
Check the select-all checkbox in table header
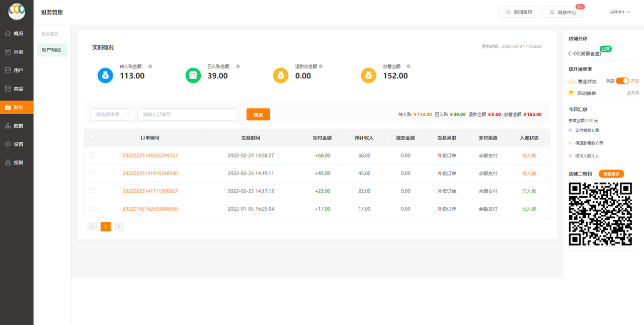[x=92, y=137]
